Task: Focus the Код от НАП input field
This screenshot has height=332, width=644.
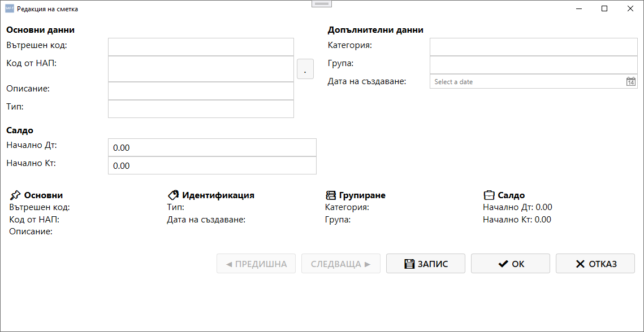Action: (x=201, y=69)
